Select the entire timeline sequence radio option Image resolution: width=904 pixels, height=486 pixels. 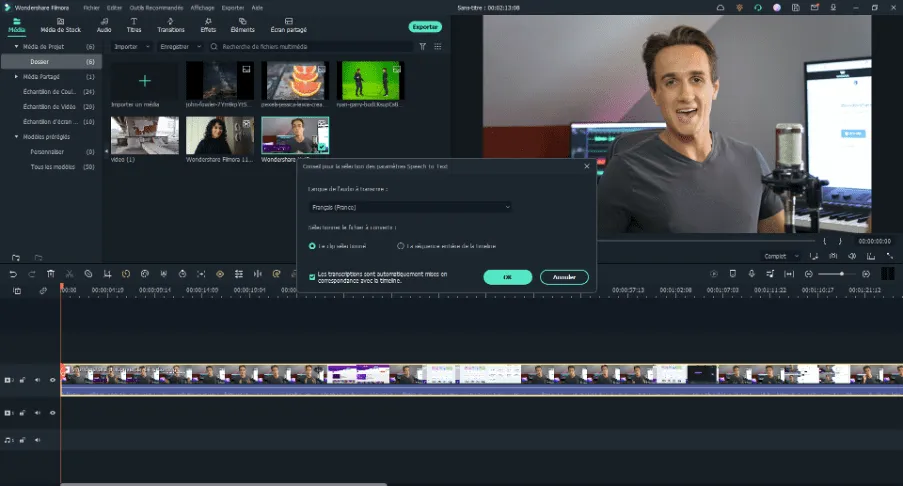pyautogui.click(x=401, y=245)
